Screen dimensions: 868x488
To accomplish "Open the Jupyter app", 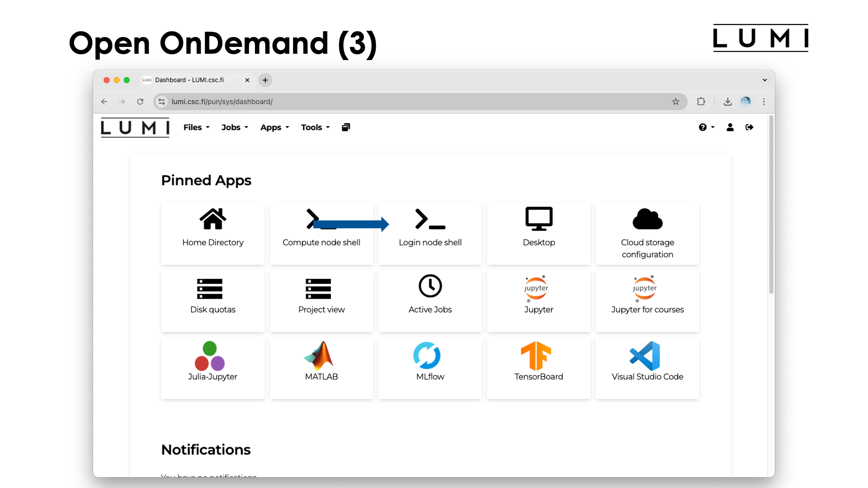I will pos(538,298).
